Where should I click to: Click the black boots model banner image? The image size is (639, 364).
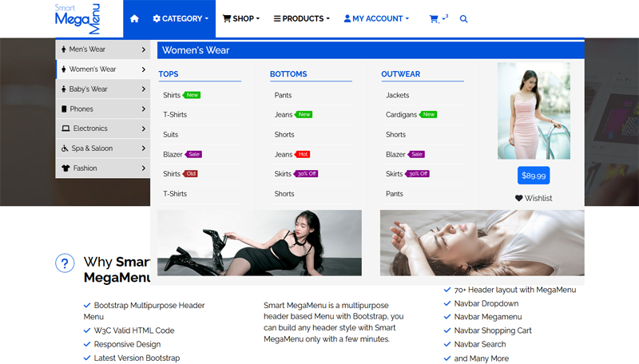(260, 243)
